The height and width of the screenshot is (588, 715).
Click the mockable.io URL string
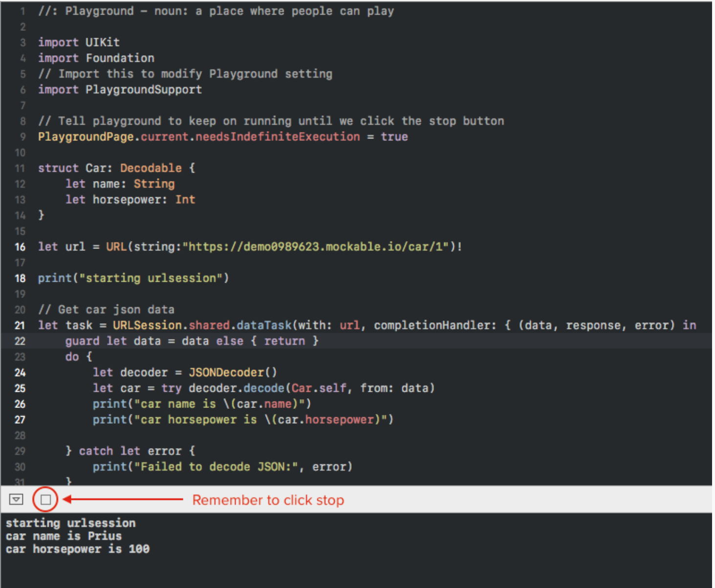point(315,247)
